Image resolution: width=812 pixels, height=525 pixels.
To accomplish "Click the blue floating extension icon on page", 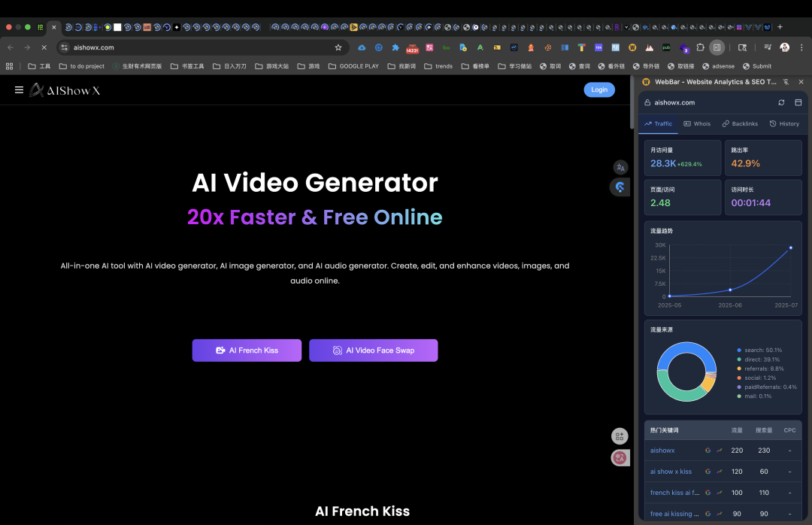I will pyautogui.click(x=620, y=187).
